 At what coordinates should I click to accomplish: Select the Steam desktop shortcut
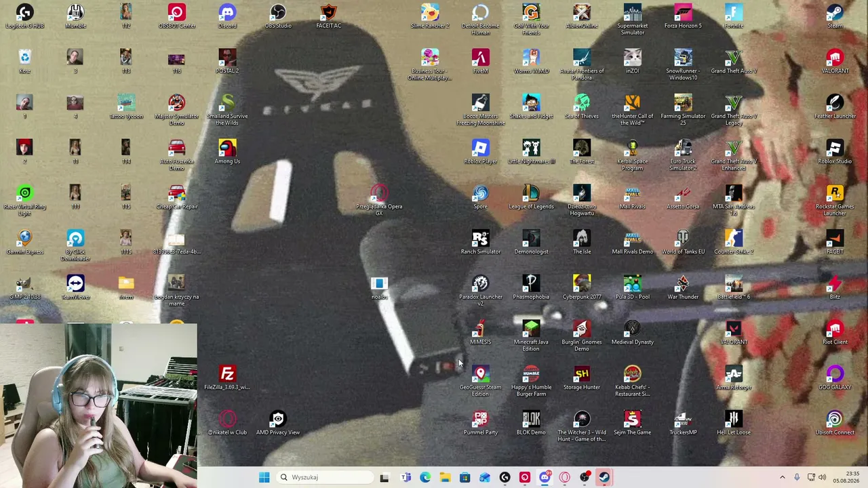(835, 17)
